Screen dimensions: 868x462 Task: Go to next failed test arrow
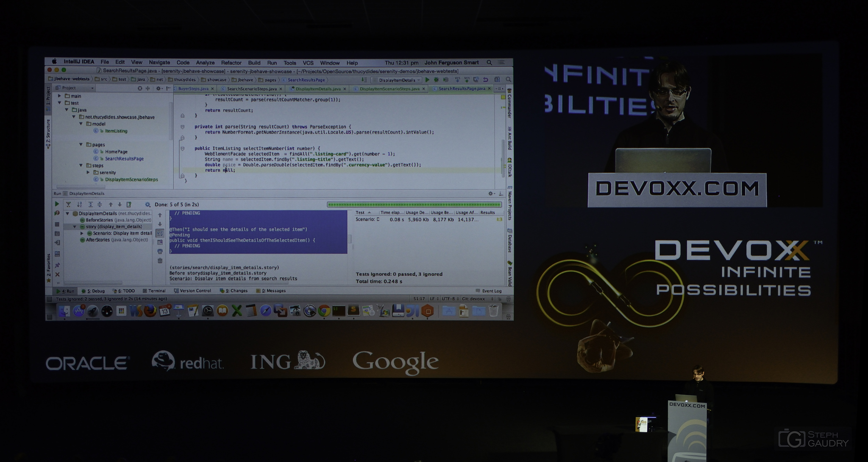click(x=120, y=204)
